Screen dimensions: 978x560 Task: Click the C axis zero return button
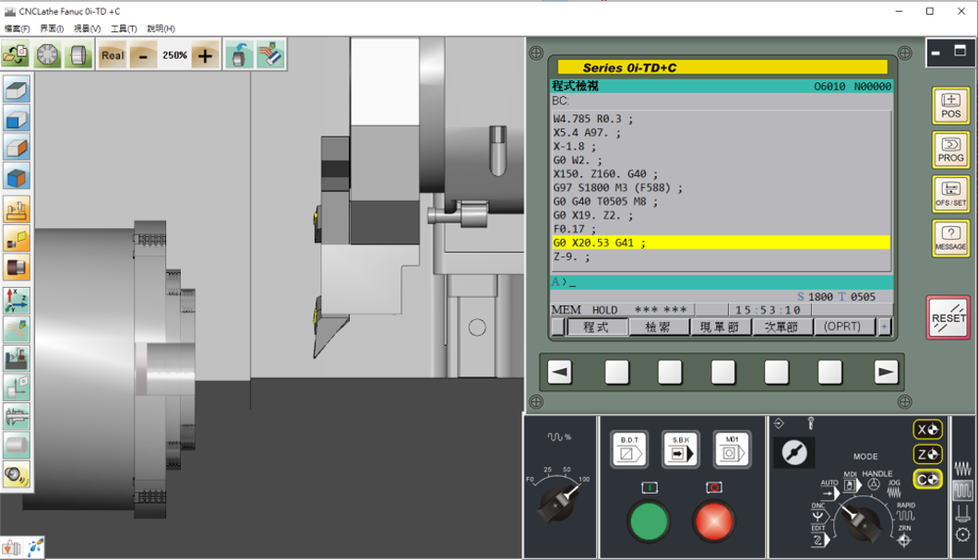pos(927,480)
